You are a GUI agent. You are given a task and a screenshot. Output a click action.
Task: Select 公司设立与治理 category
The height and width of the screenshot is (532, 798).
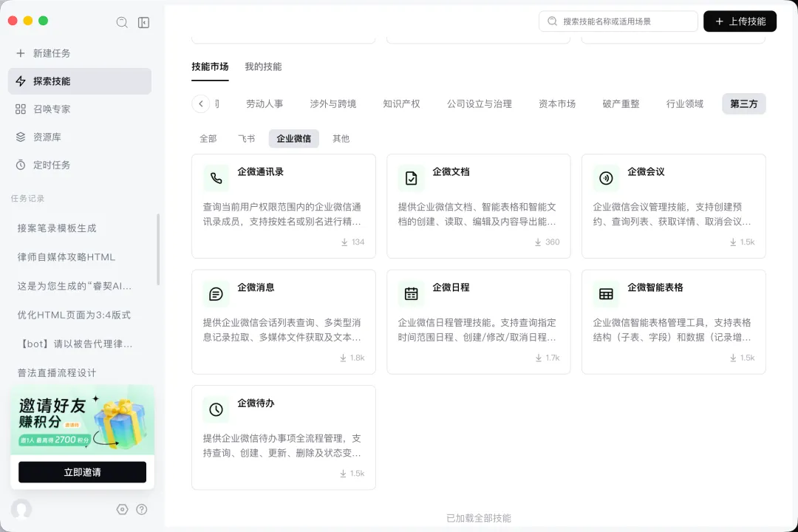click(x=480, y=104)
